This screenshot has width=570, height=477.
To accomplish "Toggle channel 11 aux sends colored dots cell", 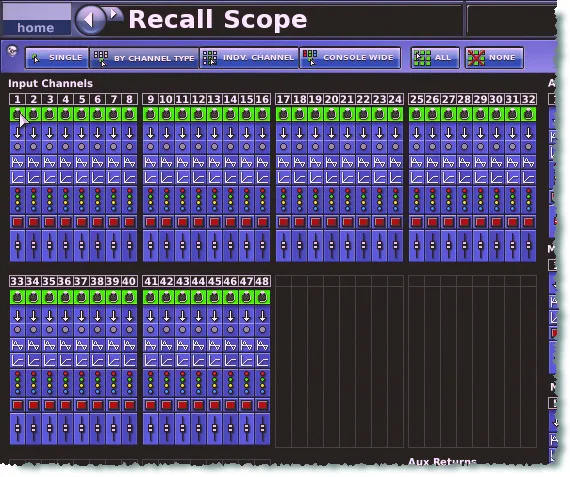I will point(182,200).
